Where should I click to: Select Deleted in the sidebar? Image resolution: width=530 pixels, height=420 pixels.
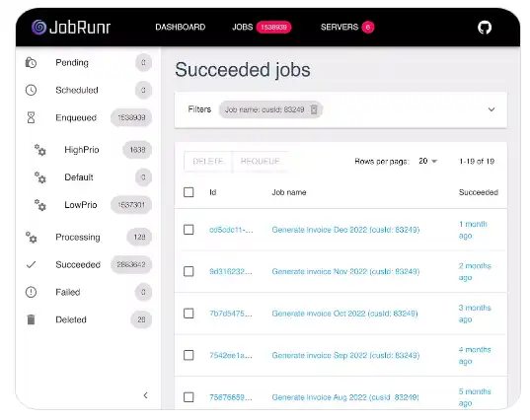[88, 319]
